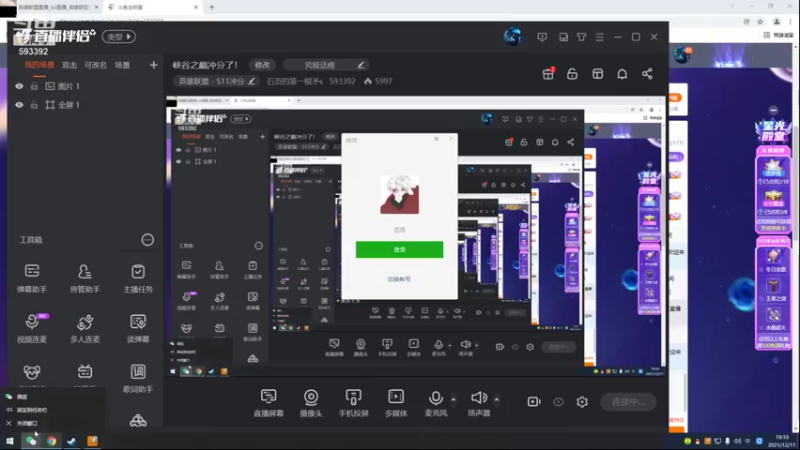Add 摄像头 camera source

pyautogui.click(x=311, y=403)
